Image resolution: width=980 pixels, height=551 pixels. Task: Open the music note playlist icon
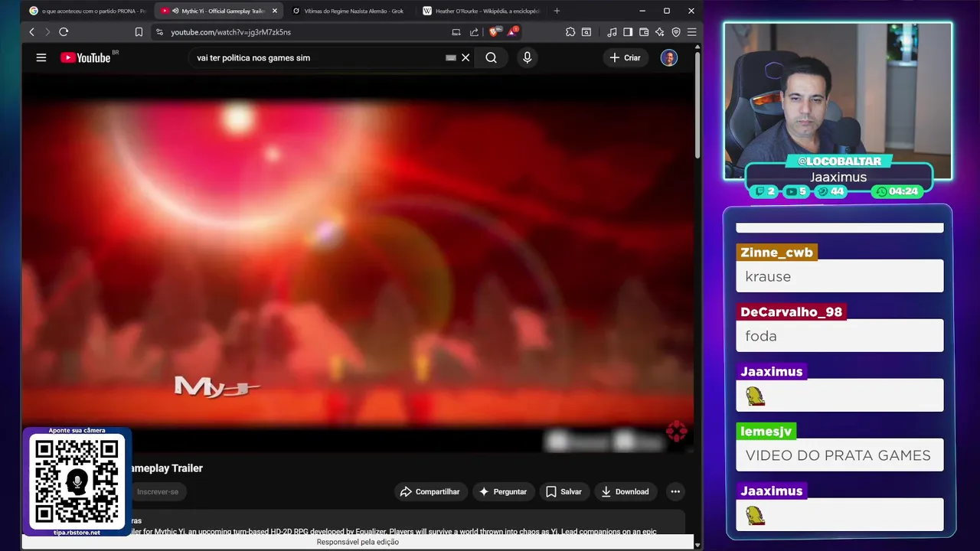[612, 32]
